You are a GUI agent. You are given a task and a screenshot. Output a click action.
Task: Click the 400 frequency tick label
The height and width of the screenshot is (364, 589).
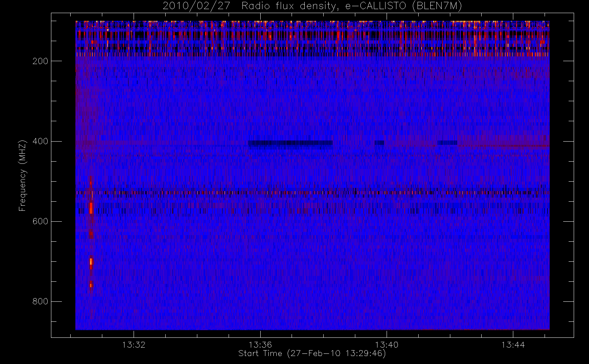tap(40, 141)
